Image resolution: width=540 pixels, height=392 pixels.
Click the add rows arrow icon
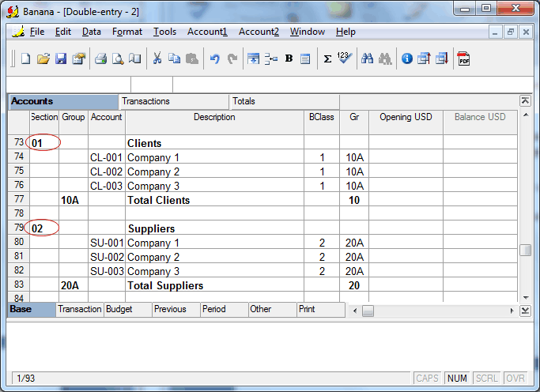coord(271,58)
